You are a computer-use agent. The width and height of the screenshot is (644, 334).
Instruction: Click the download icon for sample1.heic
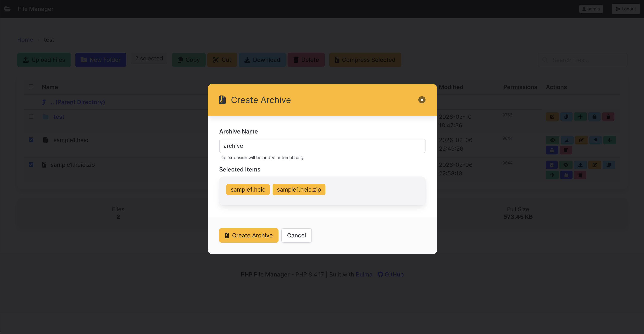click(567, 140)
